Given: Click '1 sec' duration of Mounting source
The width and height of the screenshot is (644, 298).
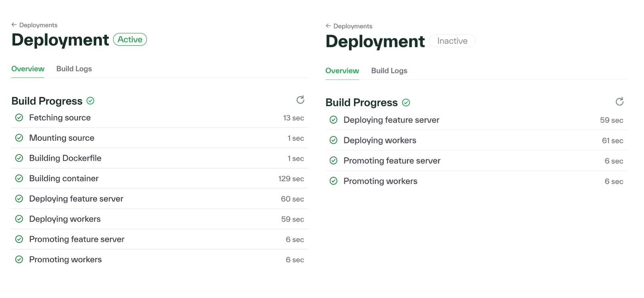Looking at the screenshot, I should click(296, 138).
